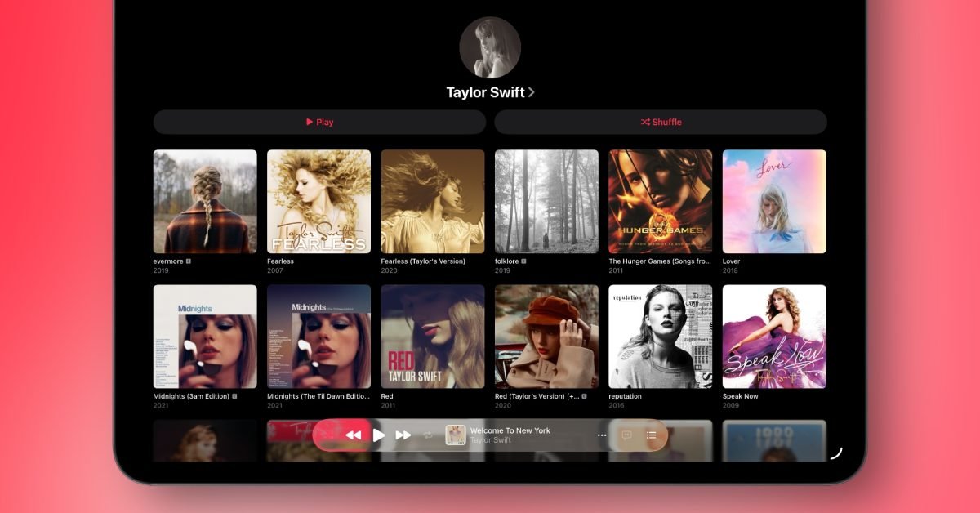Click the 'Fearless (Taylor's Version)' title text
The width and height of the screenshot is (980, 513).
(423, 261)
